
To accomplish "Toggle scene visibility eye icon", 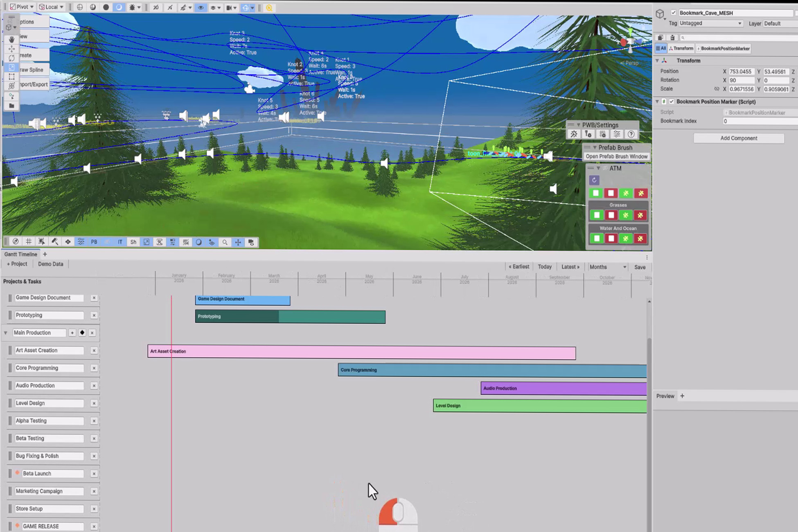I will click(201, 7).
